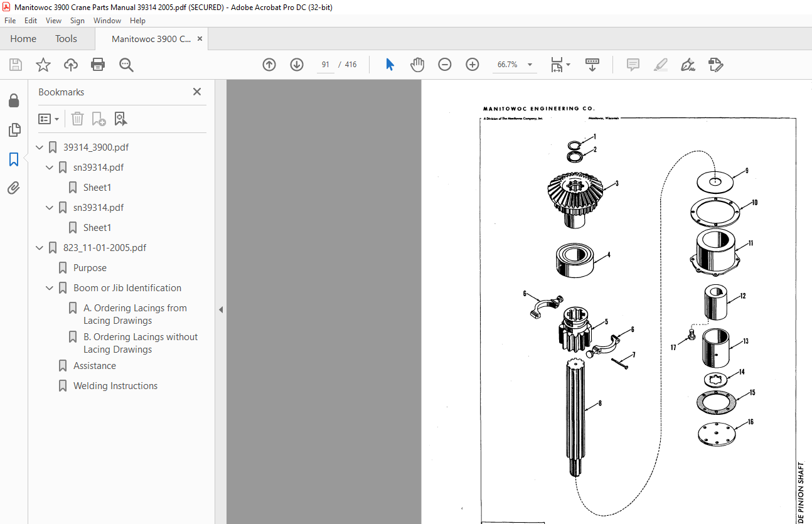Click the delete bookmark trash icon
The image size is (812, 524).
[x=77, y=119]
